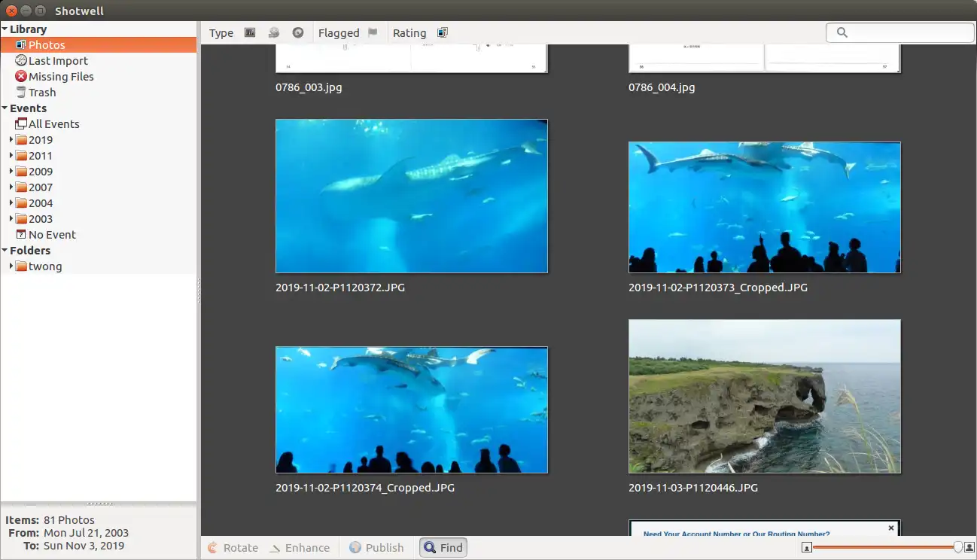Image resolution: width=977 pixels, height=560 pixels.
Task: Open the Rating filter dropdown
Action: (442, 33)
